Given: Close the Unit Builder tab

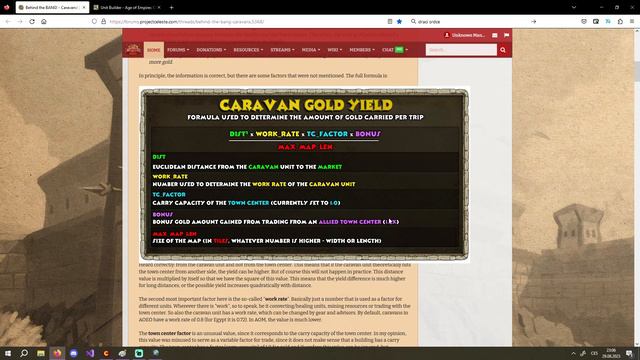Looking at the screenshot, I should [x=159, y=7].
